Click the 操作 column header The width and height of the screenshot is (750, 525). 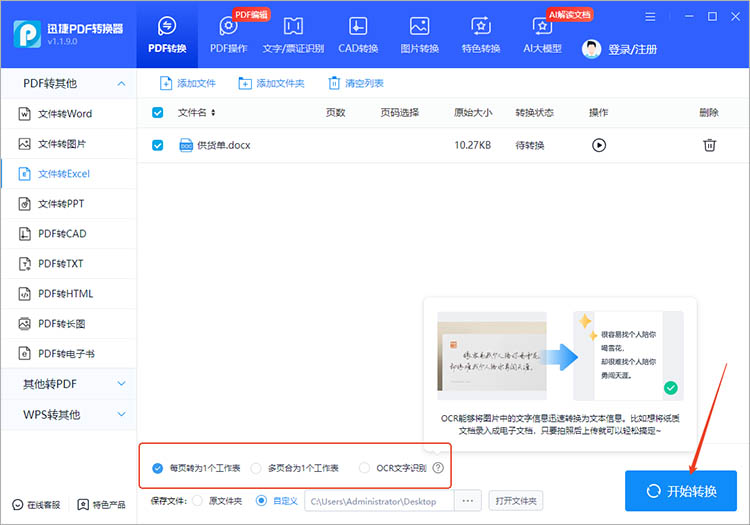click(x=598, y=112)
